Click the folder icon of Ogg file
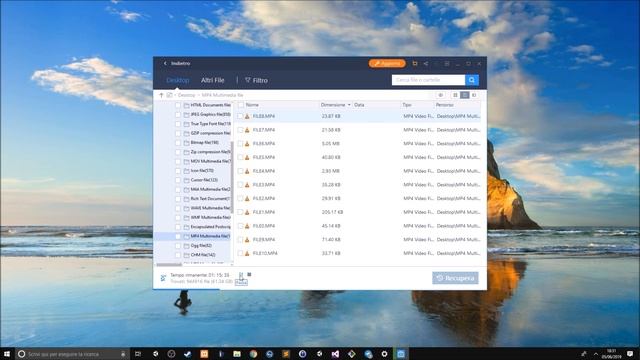 [187, 246]
